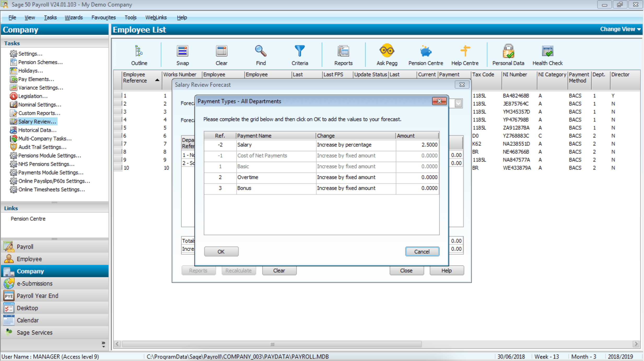Image resolution: width=644 pixels, height=361 pixels.
Task: Open the Tasks menu
Action: pos(50,17)
